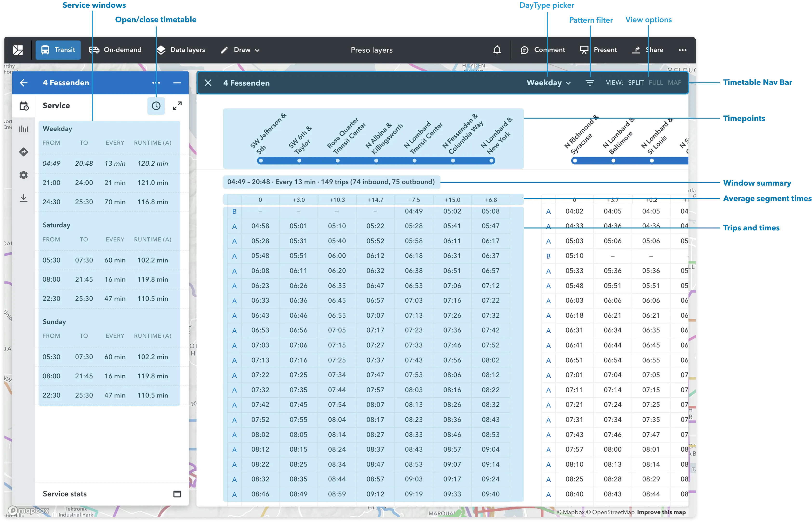
Task: Expand the Draw menu
Action: pyautogui.click(x=240, y=50)
